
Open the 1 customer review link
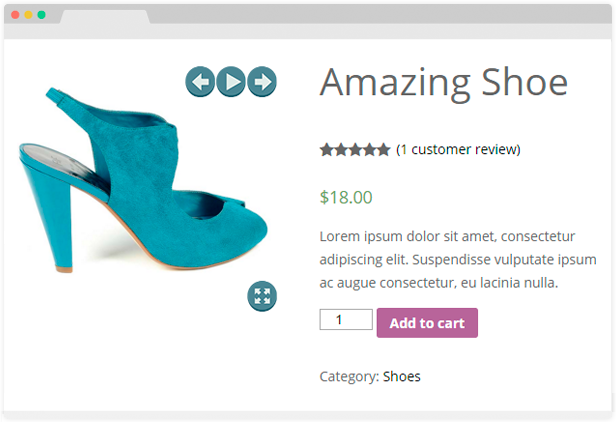pos(459,150)
